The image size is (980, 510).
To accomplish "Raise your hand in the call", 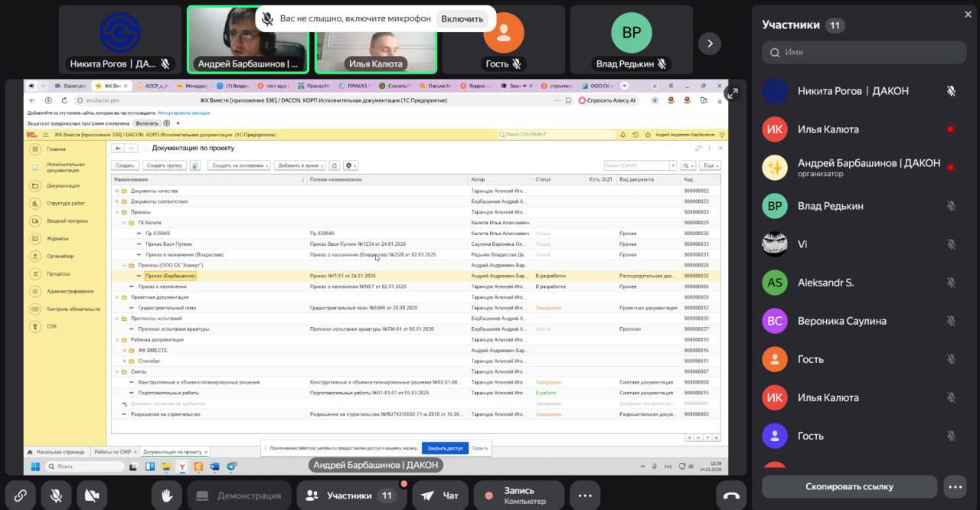I will point(166,495).
